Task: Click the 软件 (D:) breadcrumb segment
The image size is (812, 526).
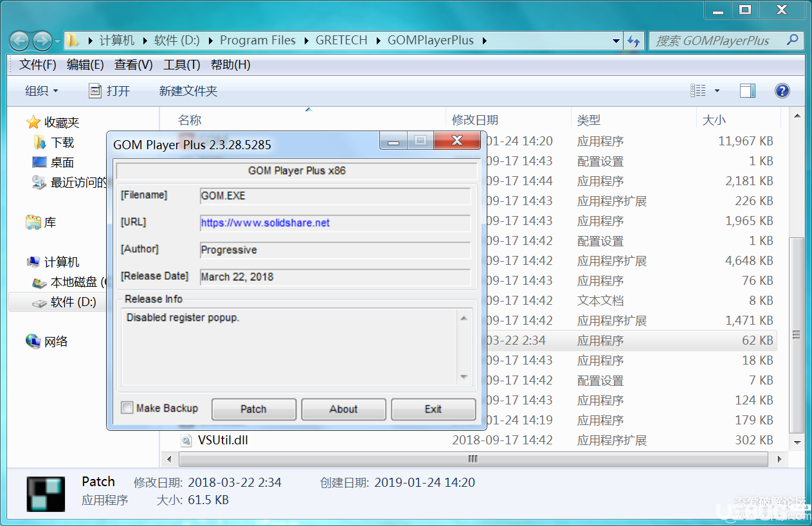Action: [x=177, y=41]
